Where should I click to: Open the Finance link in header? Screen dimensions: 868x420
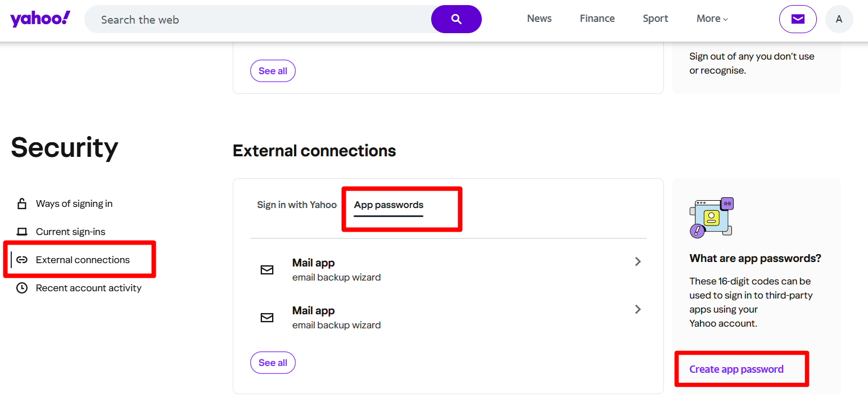pos(597,19)
